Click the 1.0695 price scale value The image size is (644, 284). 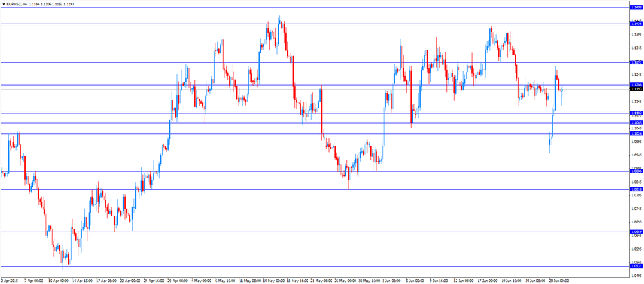pyautogui.click(x=637, y=222)
